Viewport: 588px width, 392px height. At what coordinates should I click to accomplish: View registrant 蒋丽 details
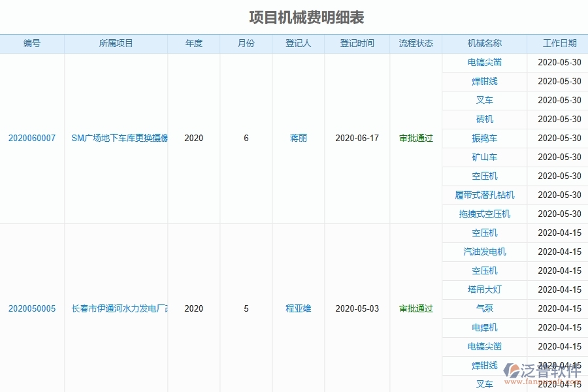[x=297, y=138]
